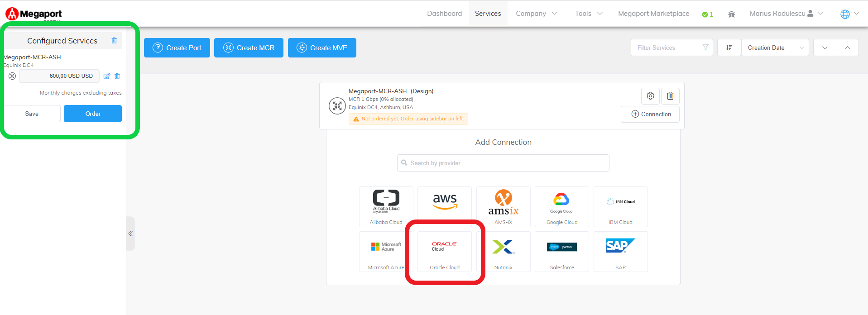Delete all configured services via trash icon

click(114, 40)
